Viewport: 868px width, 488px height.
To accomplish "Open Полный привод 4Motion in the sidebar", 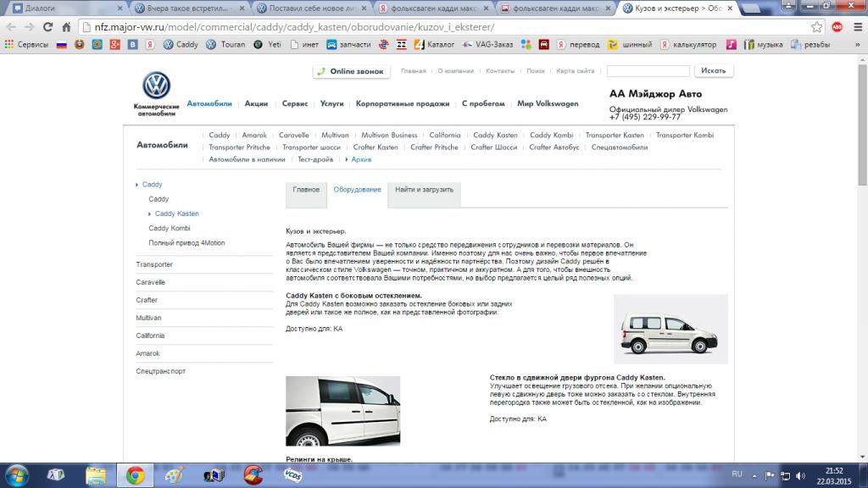I will pyautogui.click(x=186, y=243).
